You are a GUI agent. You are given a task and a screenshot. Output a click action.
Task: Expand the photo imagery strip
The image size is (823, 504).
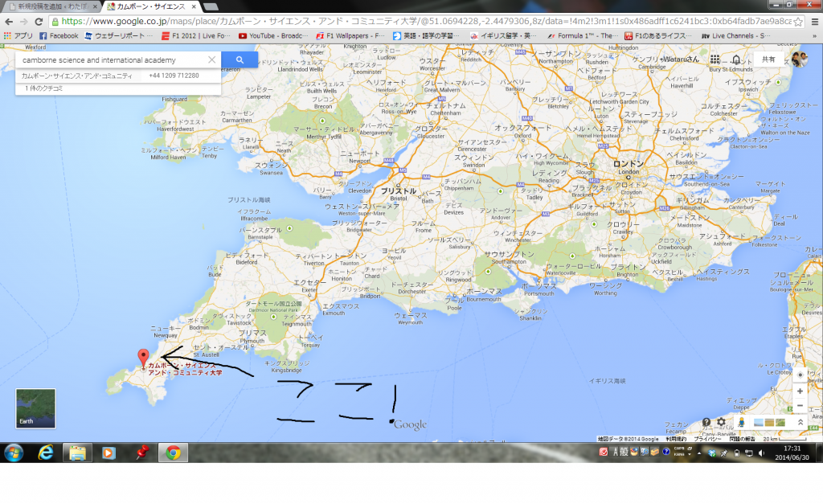tap(800, 422)
